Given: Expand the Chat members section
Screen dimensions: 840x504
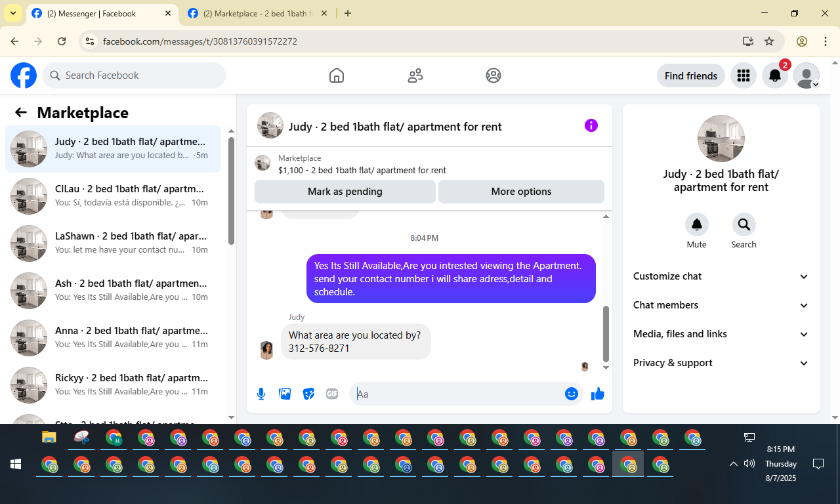Looking at the screenshot, I should (721, 305).
